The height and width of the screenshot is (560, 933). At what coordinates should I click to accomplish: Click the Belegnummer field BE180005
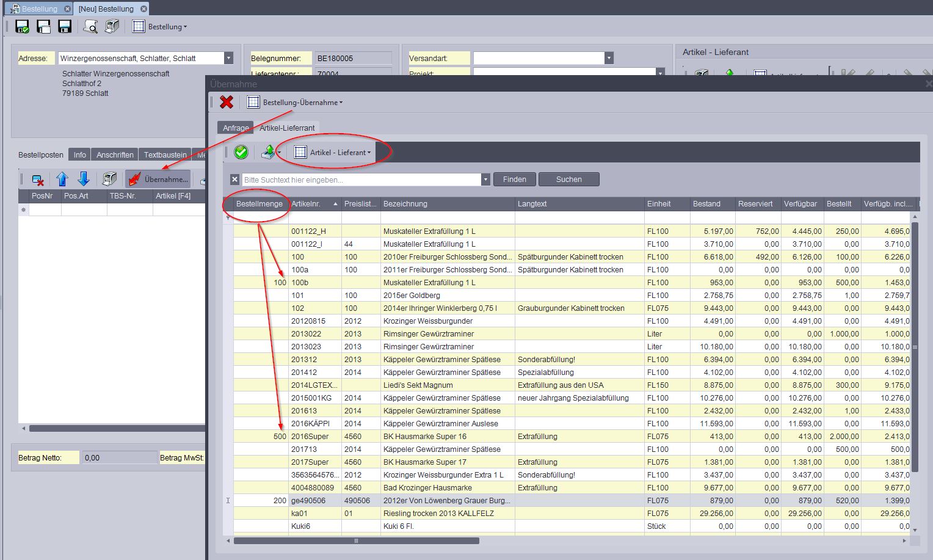pyautogui.click(x=353, y=58)
